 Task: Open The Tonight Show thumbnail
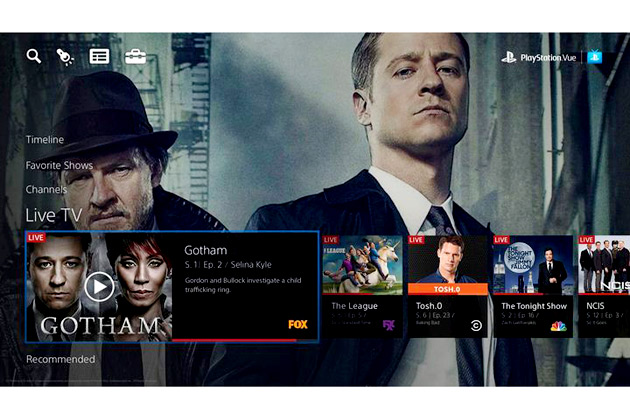coord(533,265)
